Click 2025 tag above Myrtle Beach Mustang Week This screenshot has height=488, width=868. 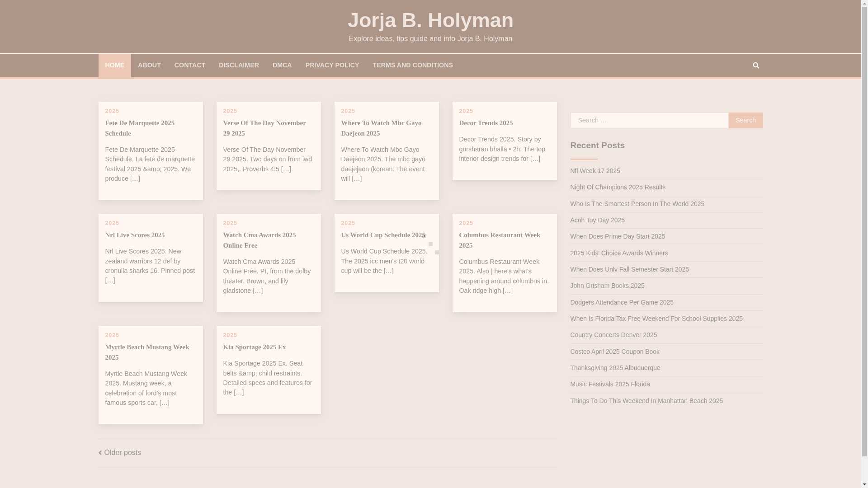(112, 335)
